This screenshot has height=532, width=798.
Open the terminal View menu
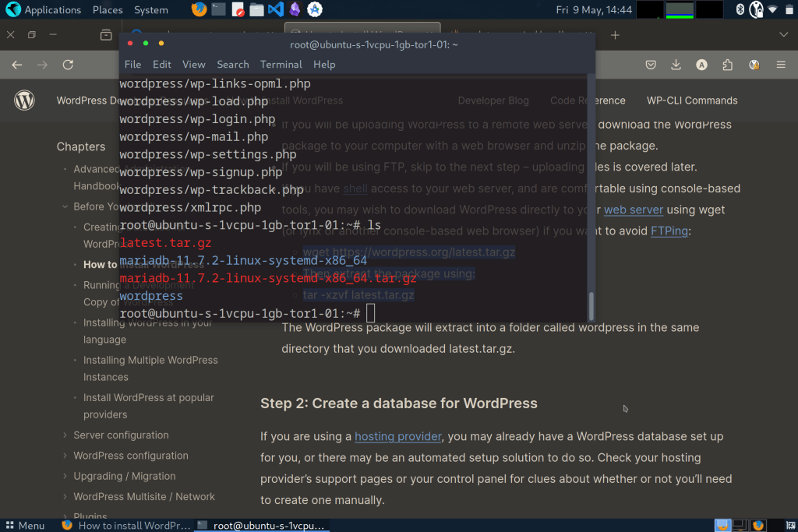point(194,65)
